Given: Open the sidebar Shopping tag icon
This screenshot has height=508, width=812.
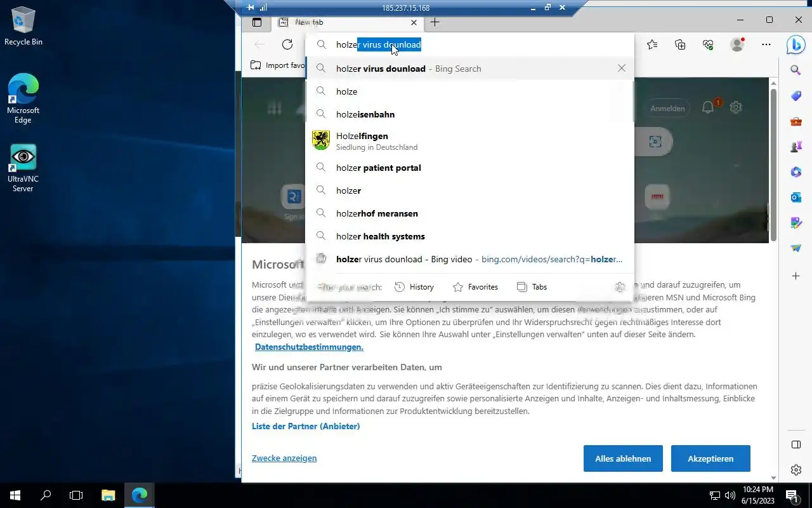Looking at the screenshot, I should [x=796, y=96].
